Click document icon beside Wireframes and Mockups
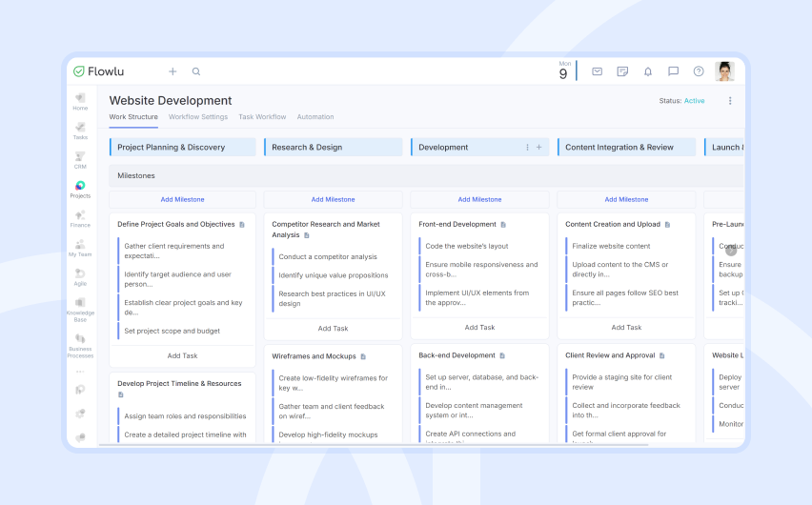Viewport: 812px width, 505px height. (363, 357)
